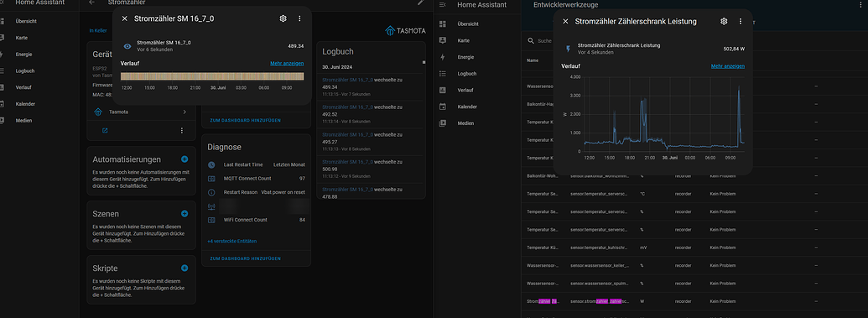Screen dimensions: 868x318
Task: Sort table by the Name column header
Action: [533, 60]
